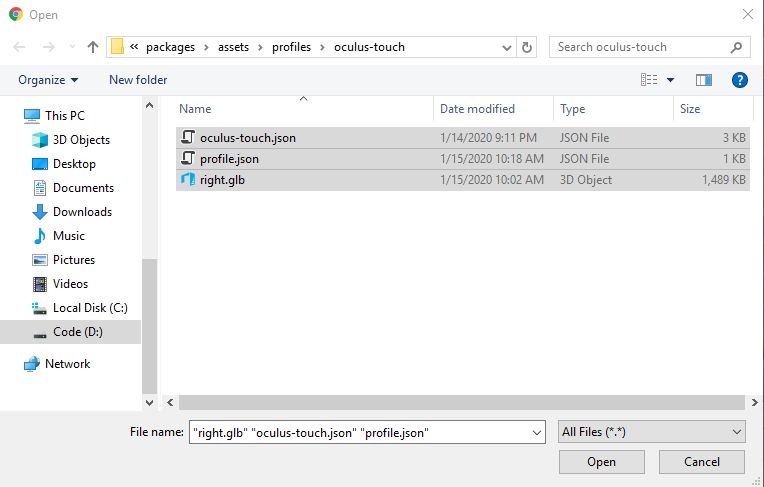Open the File name dropdown arrow
The image size is (764, 487).
pyautogui.click(x=537, y=433)
